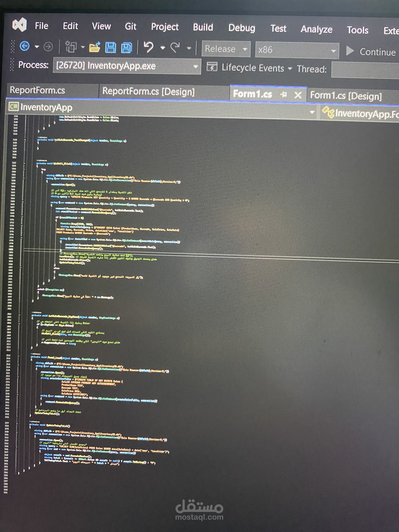Click the Navigate Backward arrow icon
399x532 pixels.
[25, 46]
